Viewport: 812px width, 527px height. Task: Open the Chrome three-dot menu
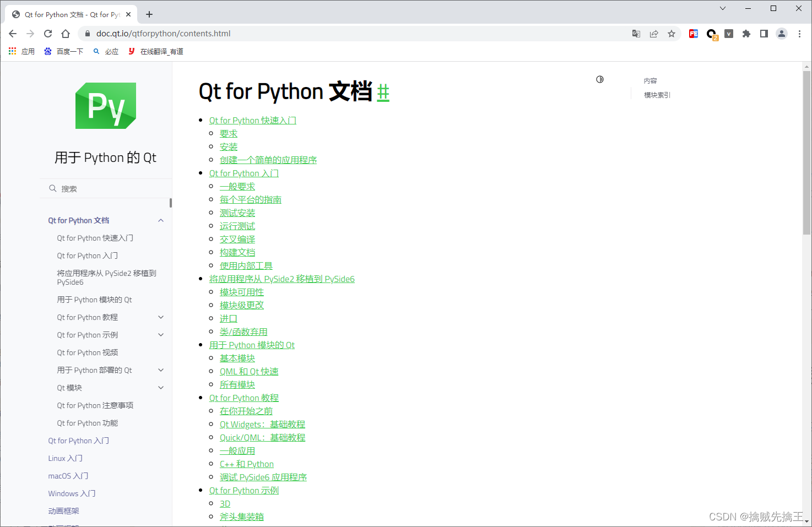(799, 34)
